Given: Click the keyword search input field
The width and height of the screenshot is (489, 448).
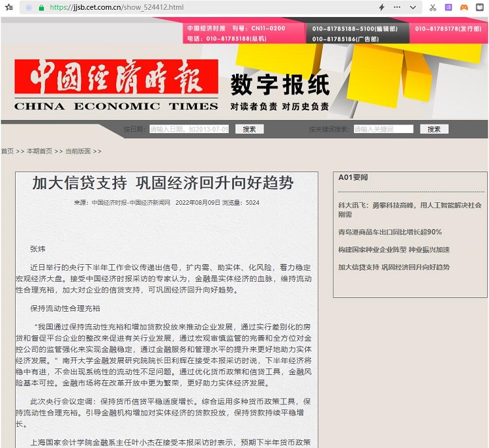Looking at the screenshot, I should click(x=383, y=129).
